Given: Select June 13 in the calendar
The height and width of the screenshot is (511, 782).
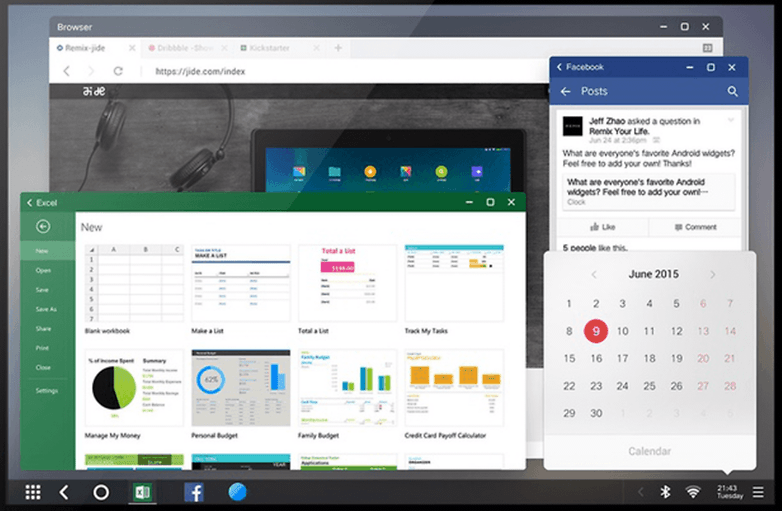Looking at the screenshot, I should 703,331.
